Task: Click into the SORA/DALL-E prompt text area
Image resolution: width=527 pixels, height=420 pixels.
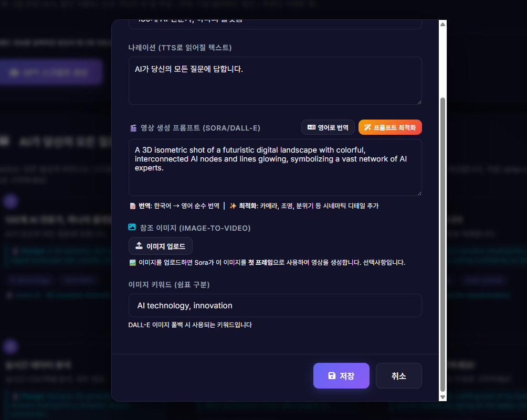Action: (x=275, y=168)
